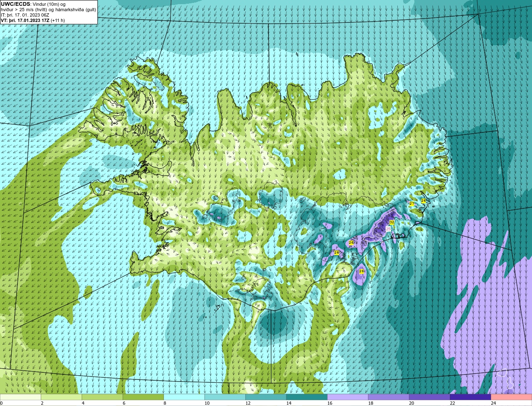Click the legend scale number 4

pos(83,403)
